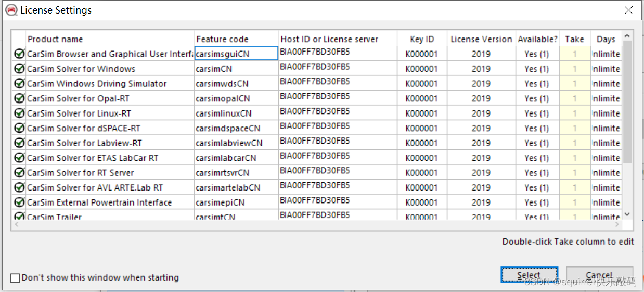644x292 pixels.
Task: Select CarSim Solver for Labview-RT product name
Action: pos(84,143)
